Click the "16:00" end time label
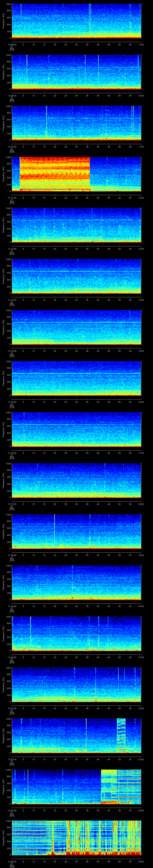Screen dimensions: 153x868 click(x=141, y=402)
